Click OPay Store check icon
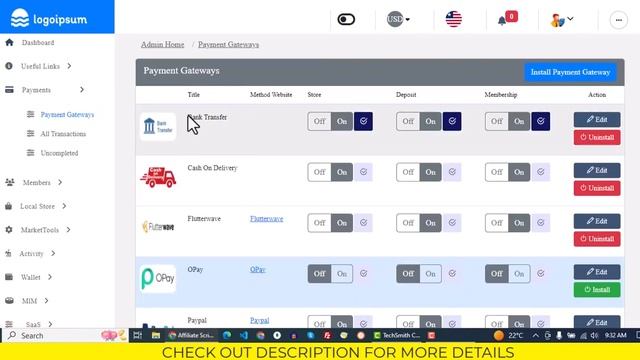Screen dimensions: 640x360 pos(363,273)
